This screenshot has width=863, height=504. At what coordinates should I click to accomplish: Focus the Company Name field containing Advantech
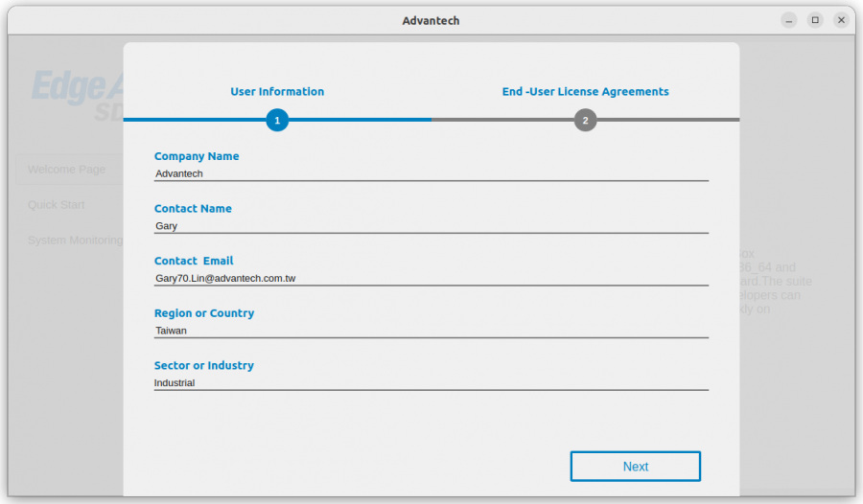[431, 173]
